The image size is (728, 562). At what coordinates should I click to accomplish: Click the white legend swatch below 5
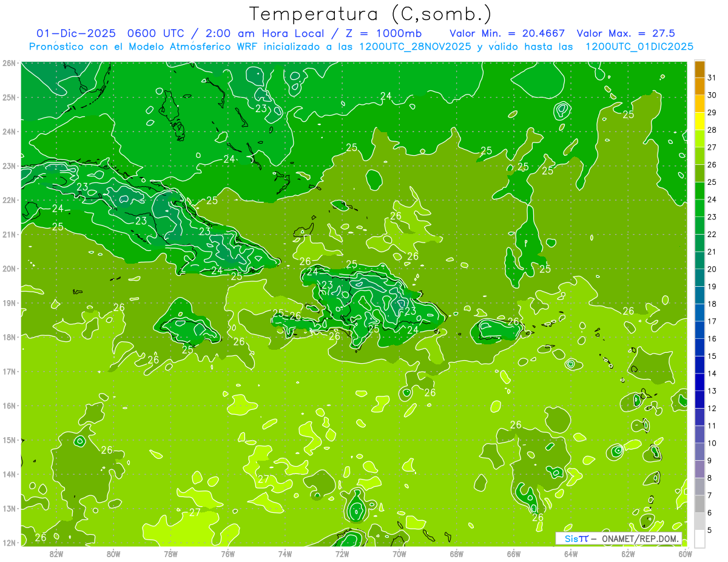coord(699,538)
